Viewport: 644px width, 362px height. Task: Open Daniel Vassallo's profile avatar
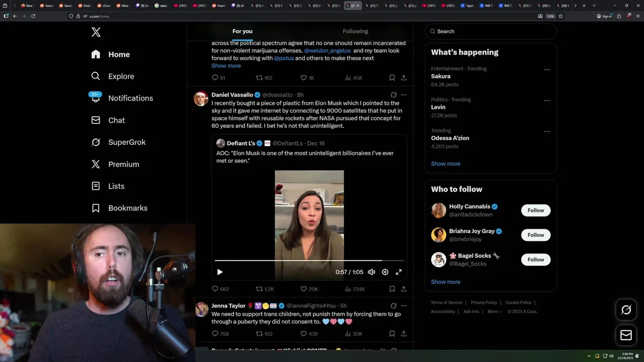tap(201, 99)
